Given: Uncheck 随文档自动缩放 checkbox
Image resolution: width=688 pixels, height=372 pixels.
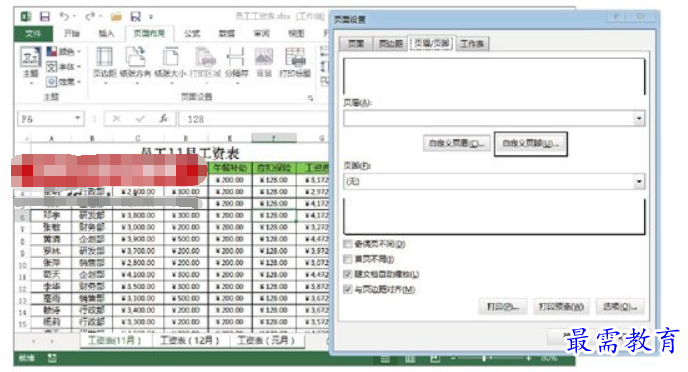Looking at the screenshot, I should (x=348, y=274).
